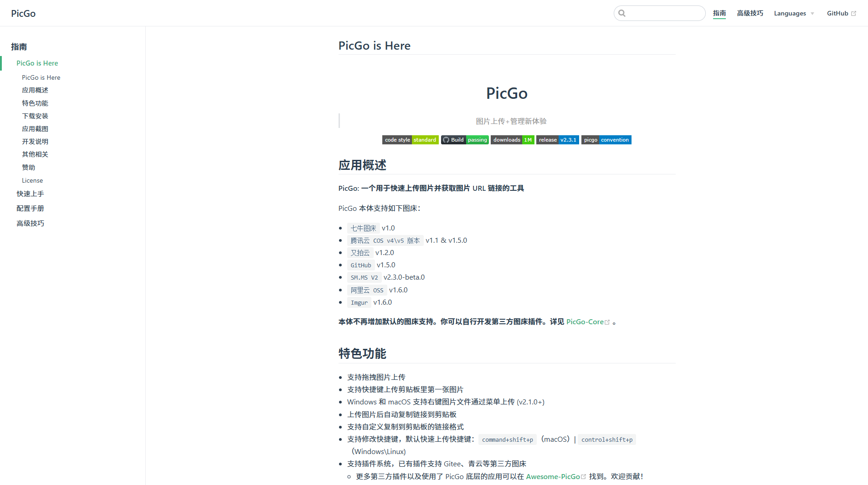
Task: Focus the search input field
Action: [x=659, y=13]
